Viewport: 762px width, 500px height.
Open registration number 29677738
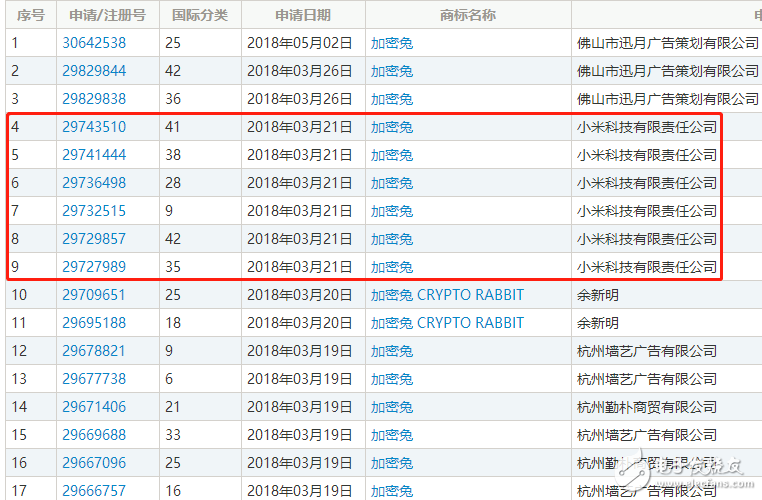[x=94, y=379]
